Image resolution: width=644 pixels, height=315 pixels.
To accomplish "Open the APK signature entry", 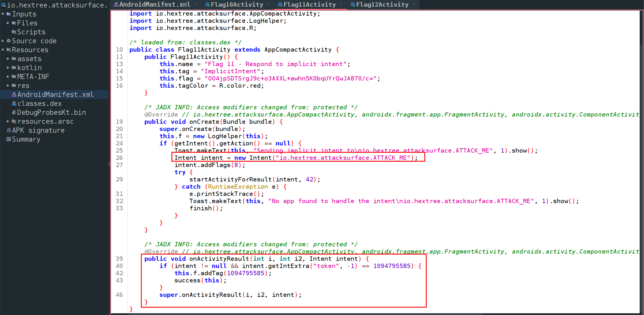I will [x=38, y=130].
